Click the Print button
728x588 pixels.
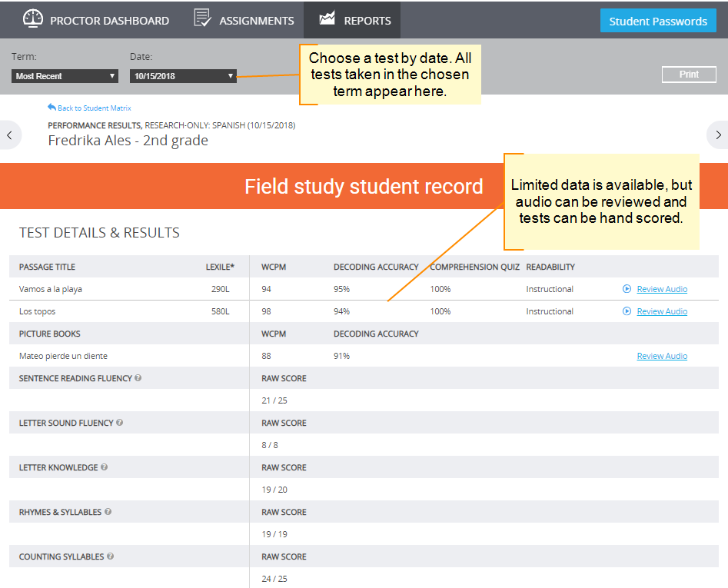689,75
